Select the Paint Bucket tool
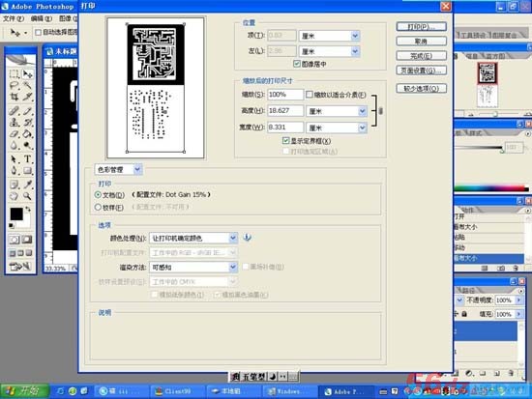Screen dimensions: 532x399 tap(27, 134)
